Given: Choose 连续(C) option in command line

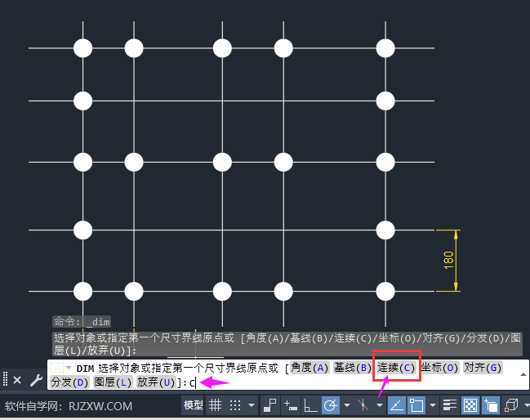Looking at the screenshot, I should 396,368.
